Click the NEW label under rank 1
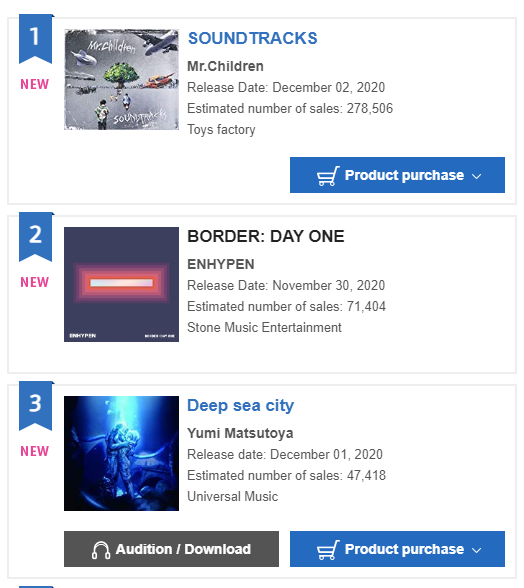The image size is (524, 588). (x=35, y=84)
